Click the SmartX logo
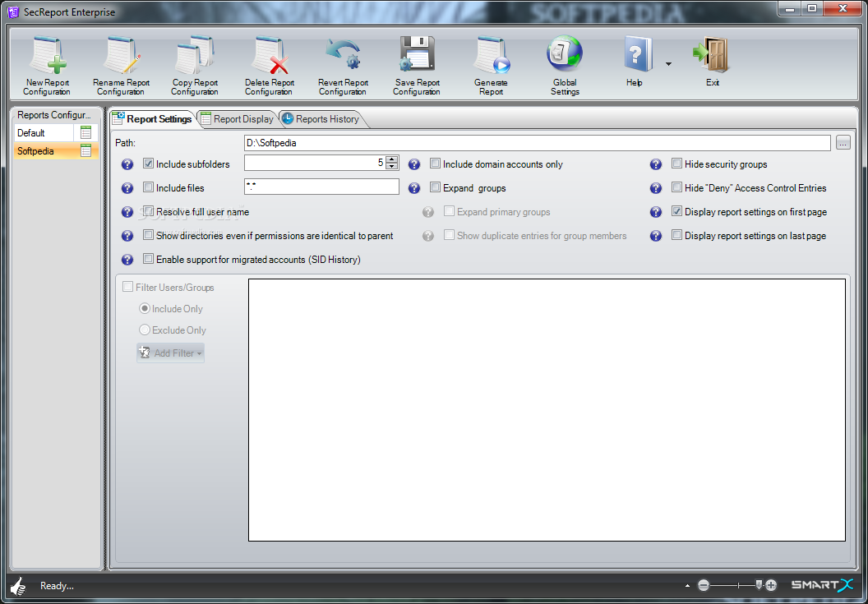Viewport: 868px width, 604px height. point(822,585)
